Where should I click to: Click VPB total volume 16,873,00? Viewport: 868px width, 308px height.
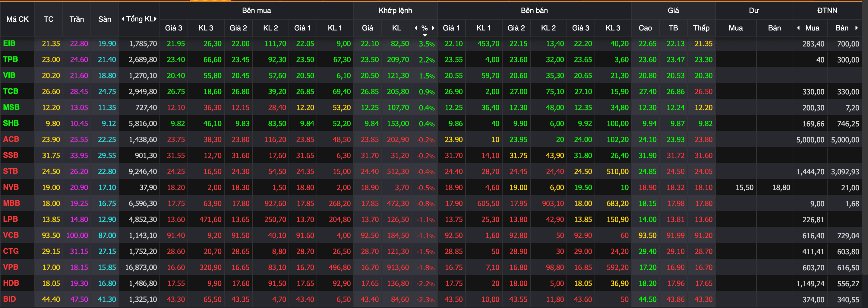pos(141,268)
